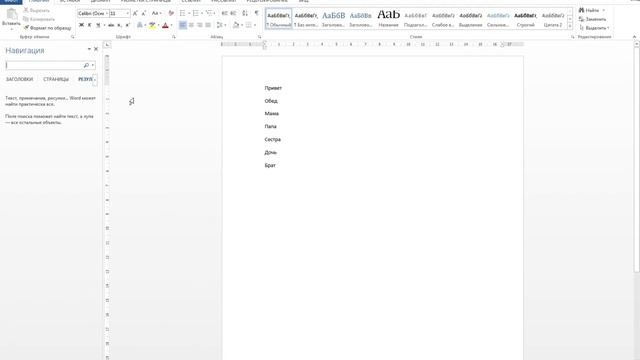Viewport: 640px width, 360px height.
Task: Align text right
Action: tap(200, 25)
